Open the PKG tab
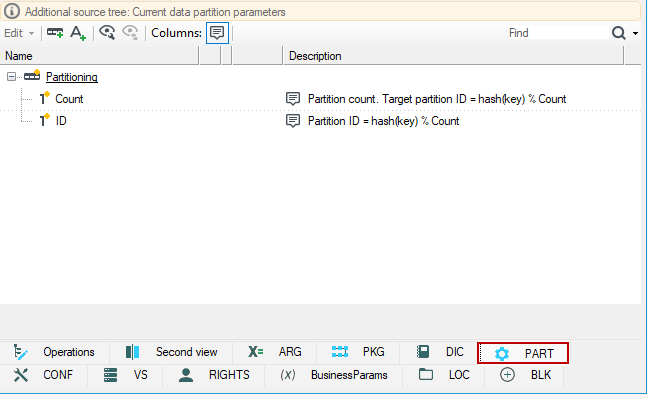 358,352
